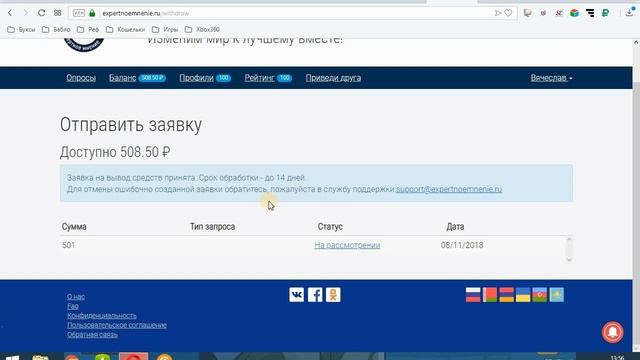Reload the page with the refresh icon
The height and width of the screenshot is (360, 640).
42,13
